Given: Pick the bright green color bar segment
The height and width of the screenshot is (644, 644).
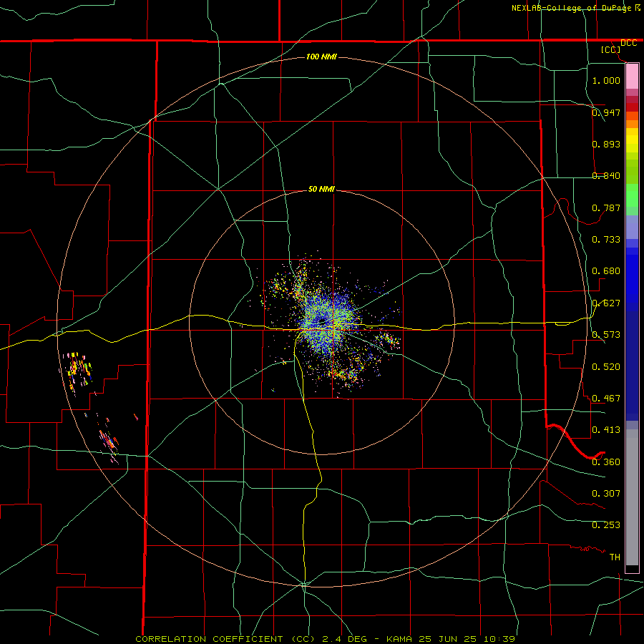Looking at the screenshot, I should click(x=632, y=195).
